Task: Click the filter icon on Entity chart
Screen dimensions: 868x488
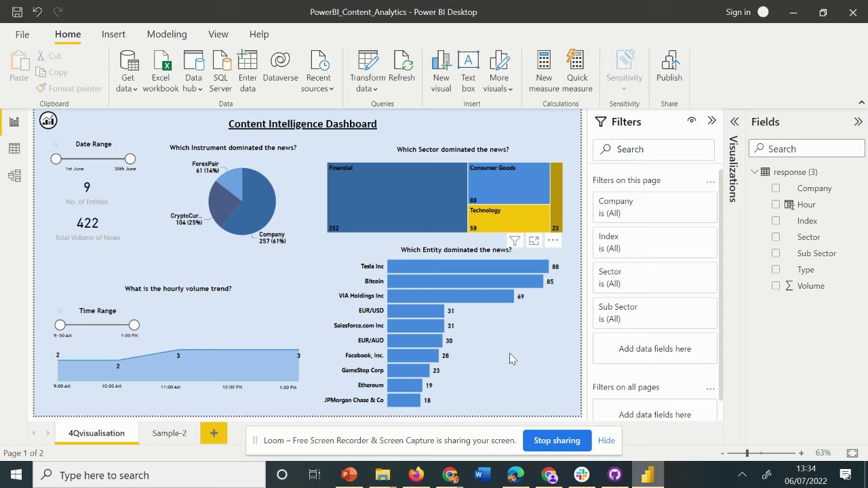Action: [515, 241]
